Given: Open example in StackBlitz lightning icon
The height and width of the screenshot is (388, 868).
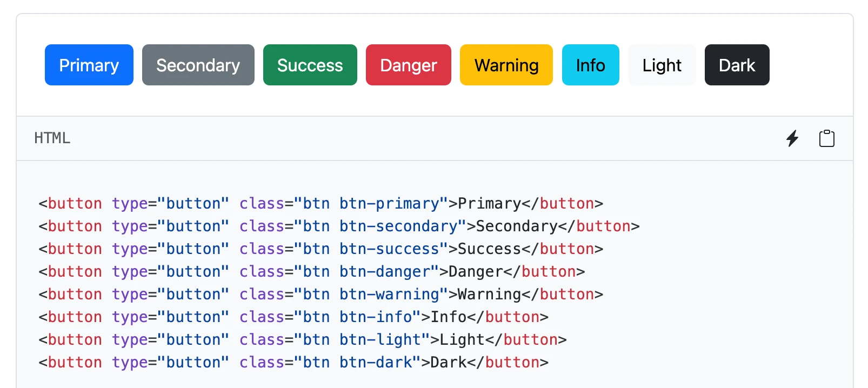Looking at the screenshot, I should (792, 138).
